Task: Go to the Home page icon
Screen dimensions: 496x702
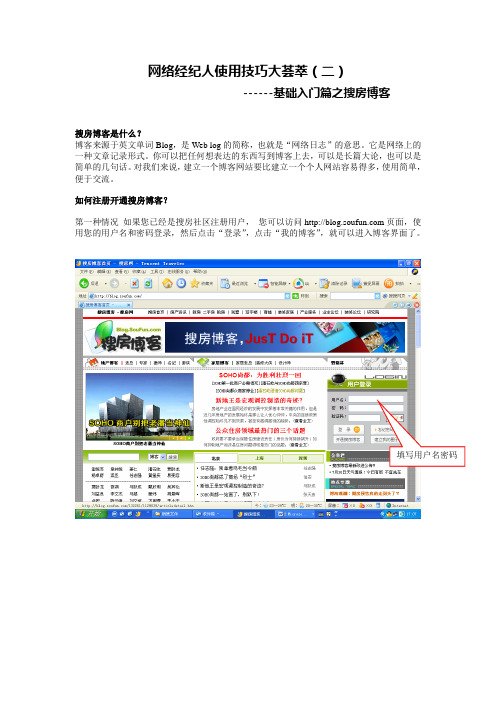Action: click(x=167, y=283)
